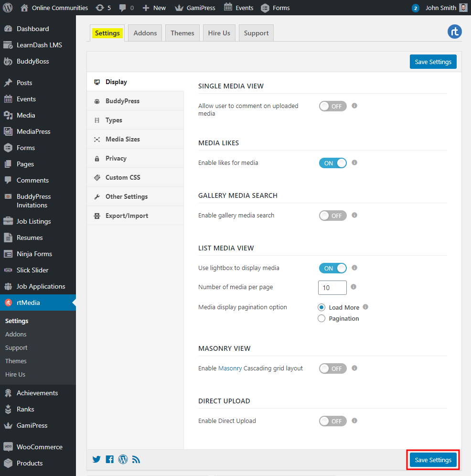Click the Facebook icon in the footer
471x476 pixels.
[x=109, y=459]
